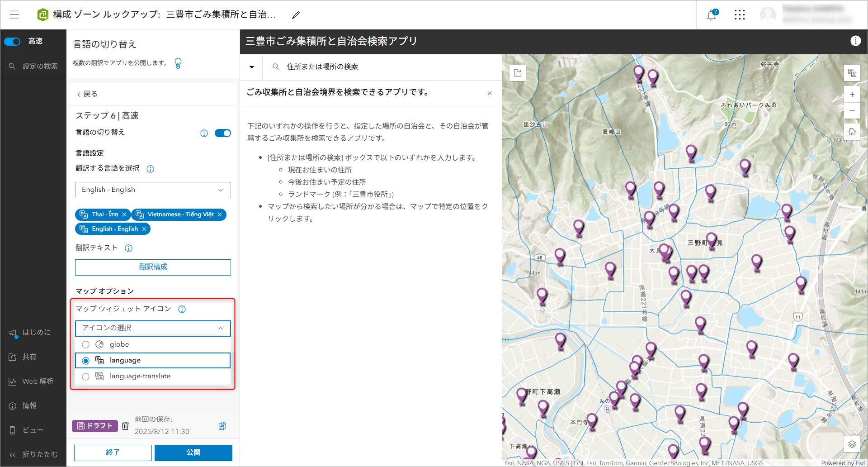
Task: Open the app launcher grid
Action: pos(740,15)
